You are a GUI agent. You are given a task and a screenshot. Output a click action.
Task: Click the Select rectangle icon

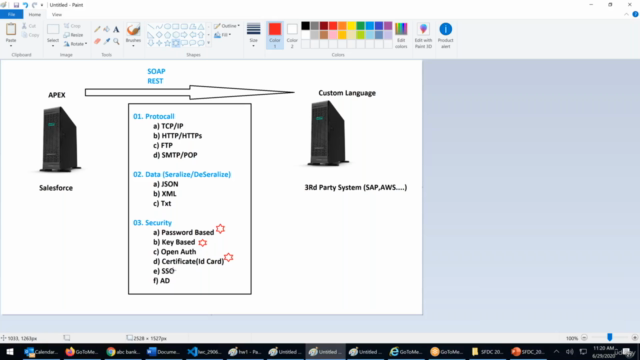pyautogui.click(x=53, y=29)
